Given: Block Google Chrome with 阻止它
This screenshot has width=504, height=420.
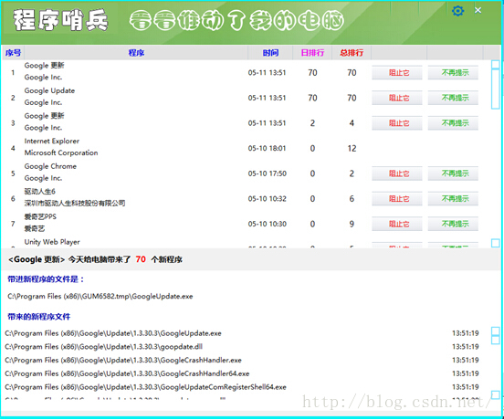Looking at the screenshot, I should [x=397, y=173].
